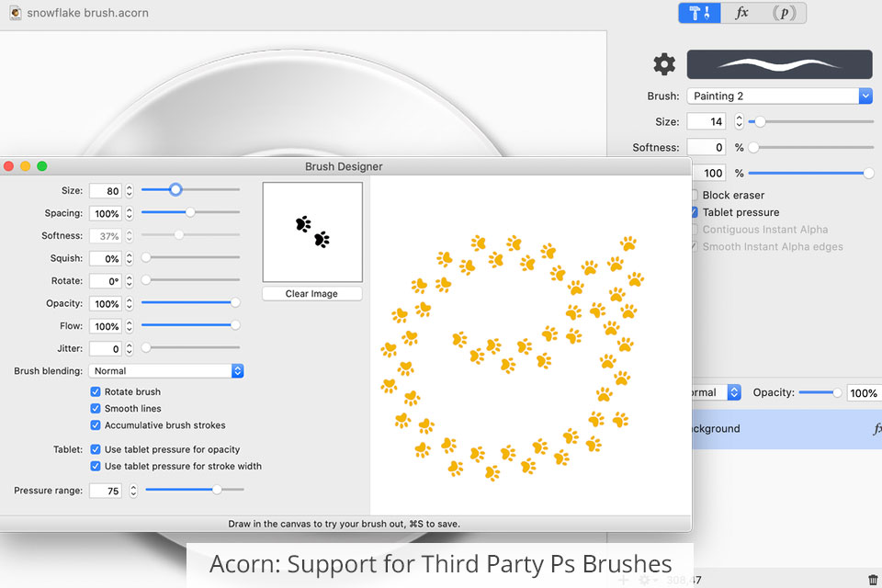Viewport: 882px width, 588px height.
Task: Click the Rotate stepper arrows
Action: [x=130, y=281]
